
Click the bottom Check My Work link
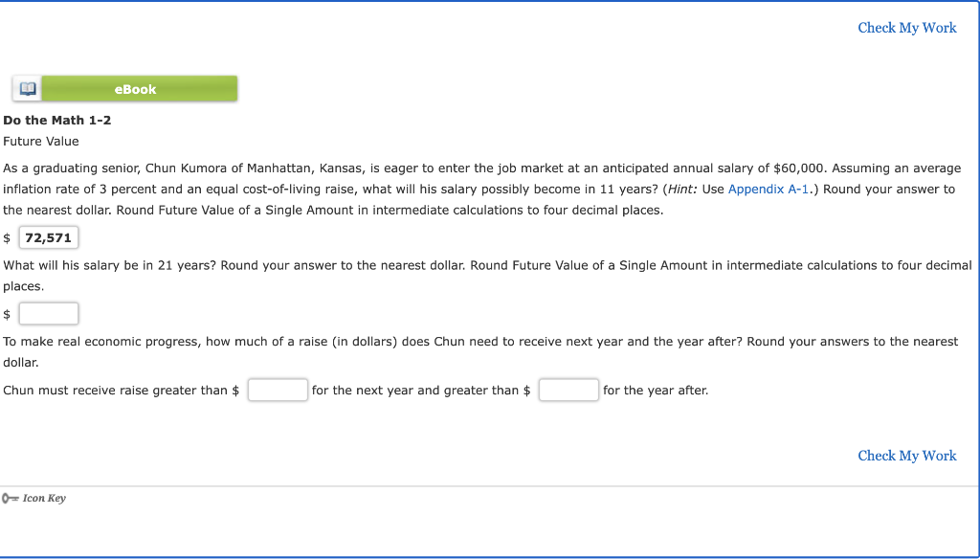[906, 456]
